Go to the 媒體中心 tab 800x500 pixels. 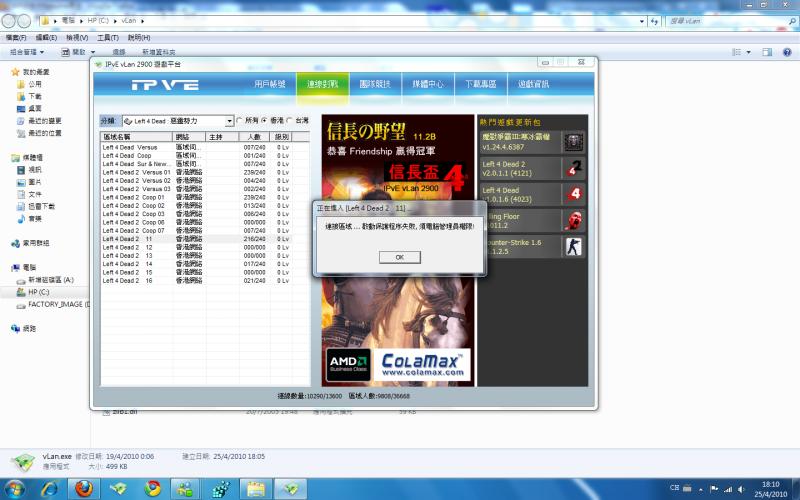428,84
